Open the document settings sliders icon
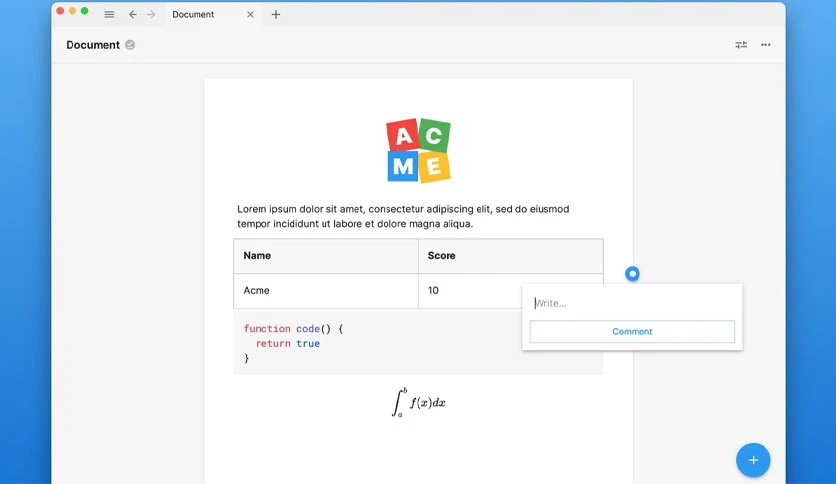The image size is (836, 484). tap(741, 45)
